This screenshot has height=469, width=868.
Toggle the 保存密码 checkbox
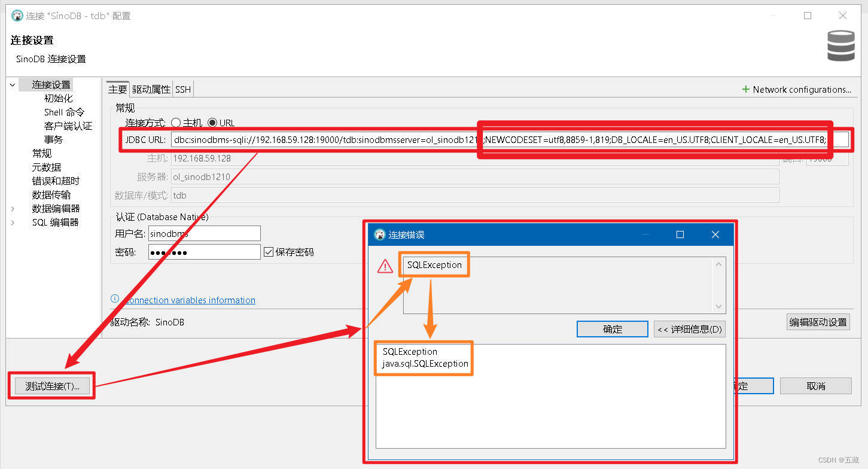click(269, 252)
